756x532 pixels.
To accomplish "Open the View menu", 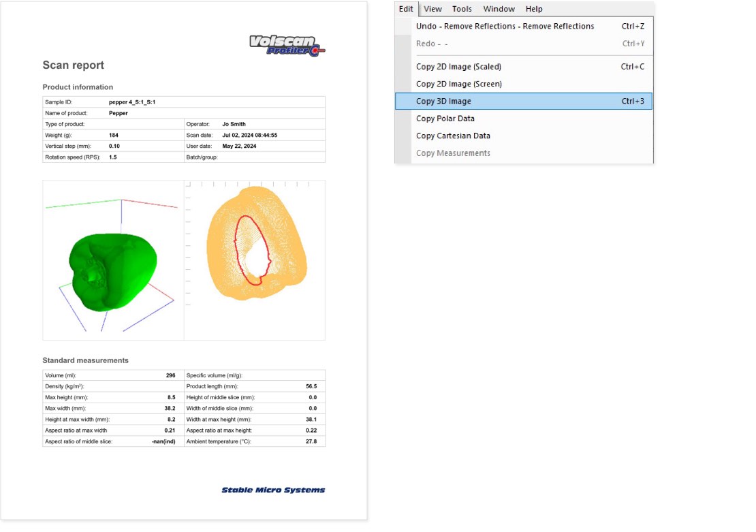I will (432, 9).
